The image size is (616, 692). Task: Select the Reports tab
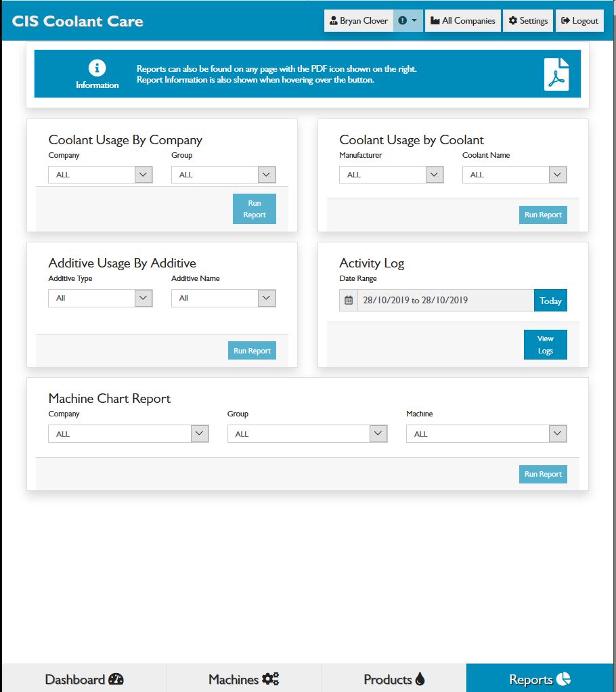(x=540, y=679)
